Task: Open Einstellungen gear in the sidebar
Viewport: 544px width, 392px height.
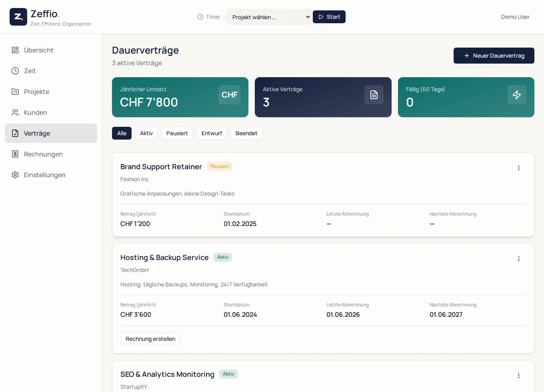Action: coord(51,175)
